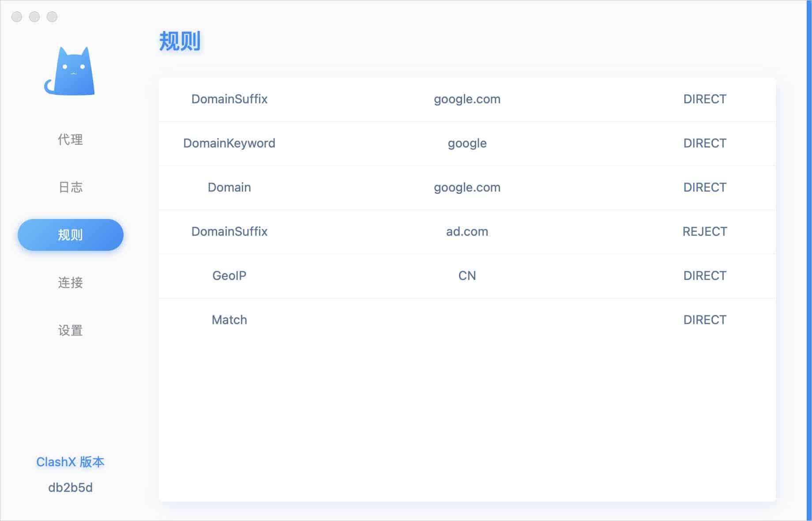The image size is (812, 521).
Task: Click the red close window button
Action: [x=17, y=17]
